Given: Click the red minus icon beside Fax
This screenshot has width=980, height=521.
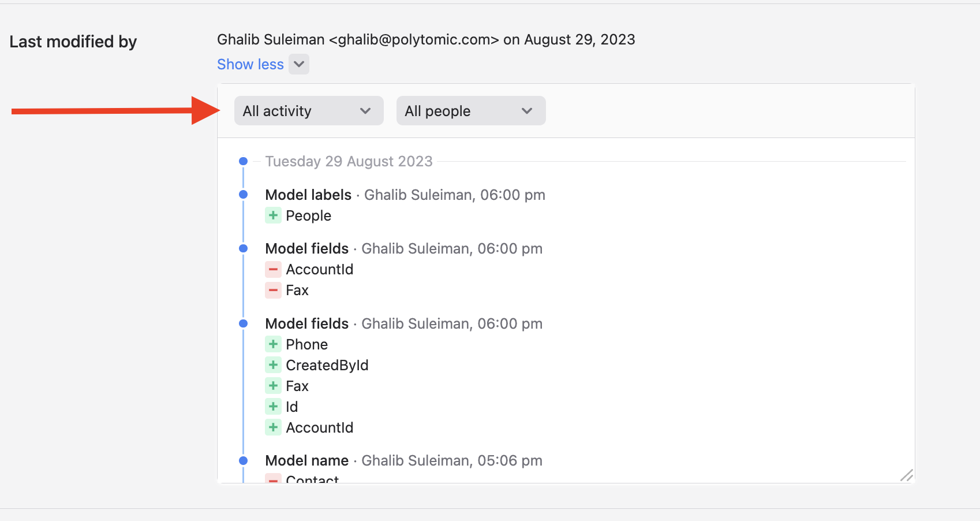Looking at the screenshot, I should [x=272, y=290].
